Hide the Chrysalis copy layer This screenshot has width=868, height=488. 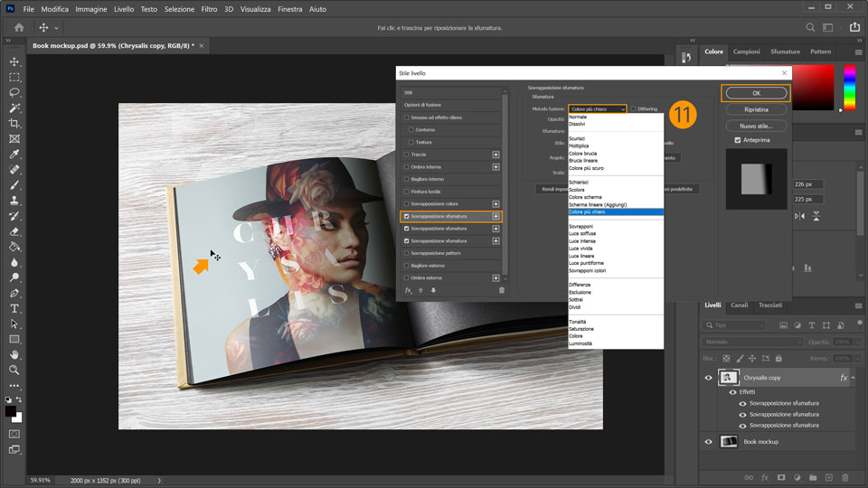(709, 378)
